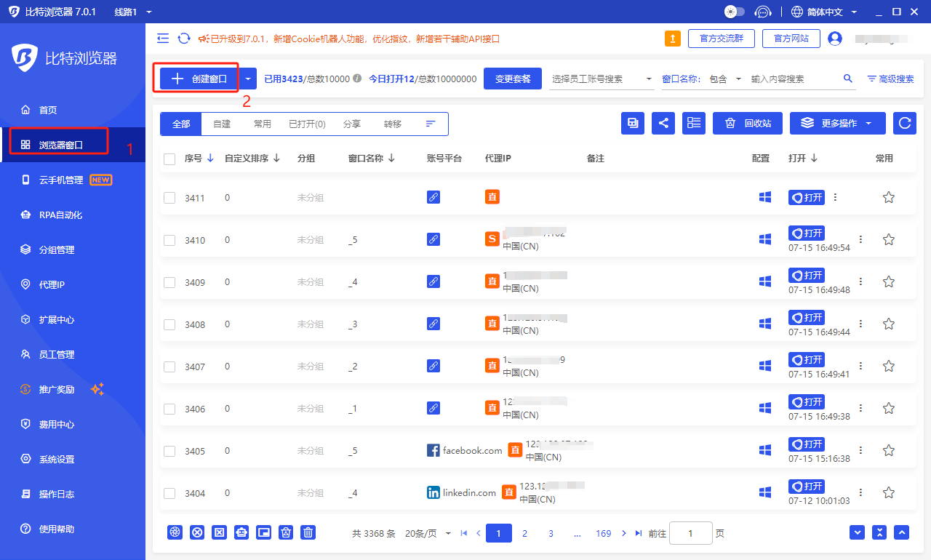The width and height of the screenshot is (931, 560).
Task: Click the share icon above the window list
Action: tap(663, 123)
